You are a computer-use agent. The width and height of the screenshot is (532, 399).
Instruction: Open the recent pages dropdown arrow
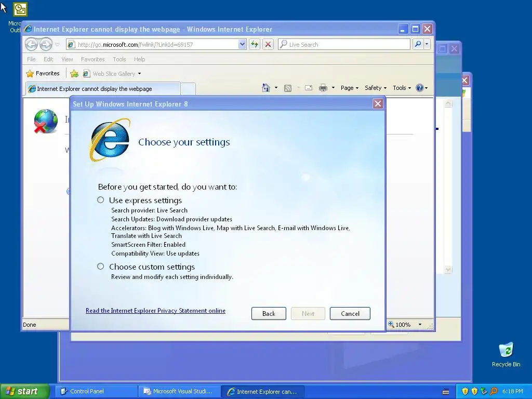(57, 45)
